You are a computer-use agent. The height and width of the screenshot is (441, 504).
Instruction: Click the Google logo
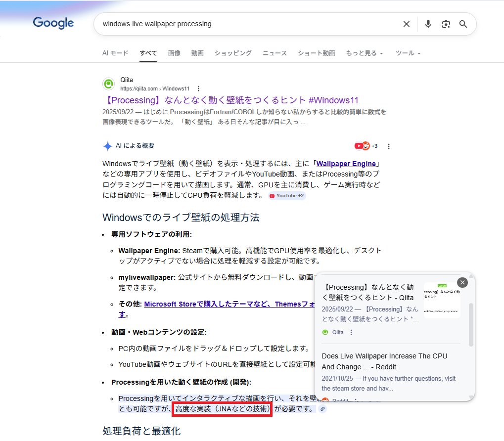53,23
